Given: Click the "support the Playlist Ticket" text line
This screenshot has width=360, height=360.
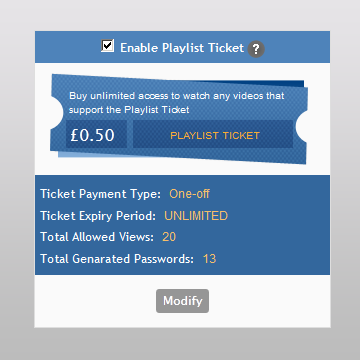Looking at the screenshot, I should point(129,110).
